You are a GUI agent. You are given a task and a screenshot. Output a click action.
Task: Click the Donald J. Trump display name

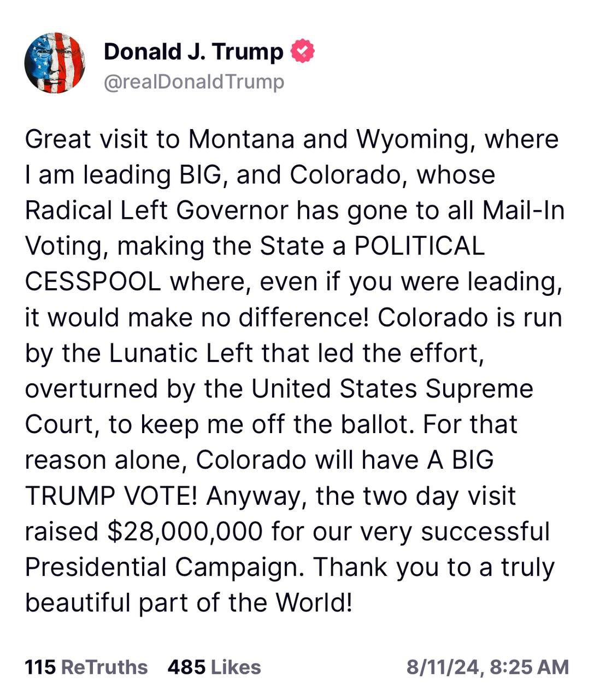pyautogui.click(x=193, y=51)
